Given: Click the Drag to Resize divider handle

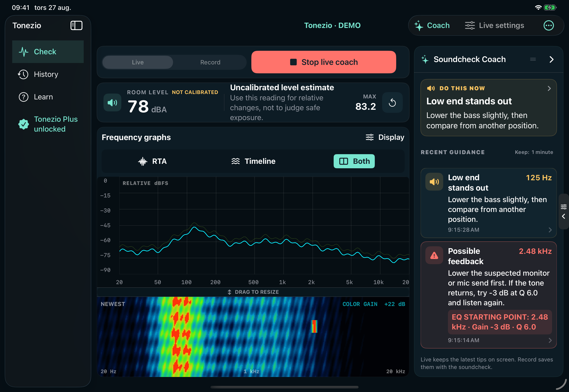Looking at the screenshot, I should pos(253,292).
